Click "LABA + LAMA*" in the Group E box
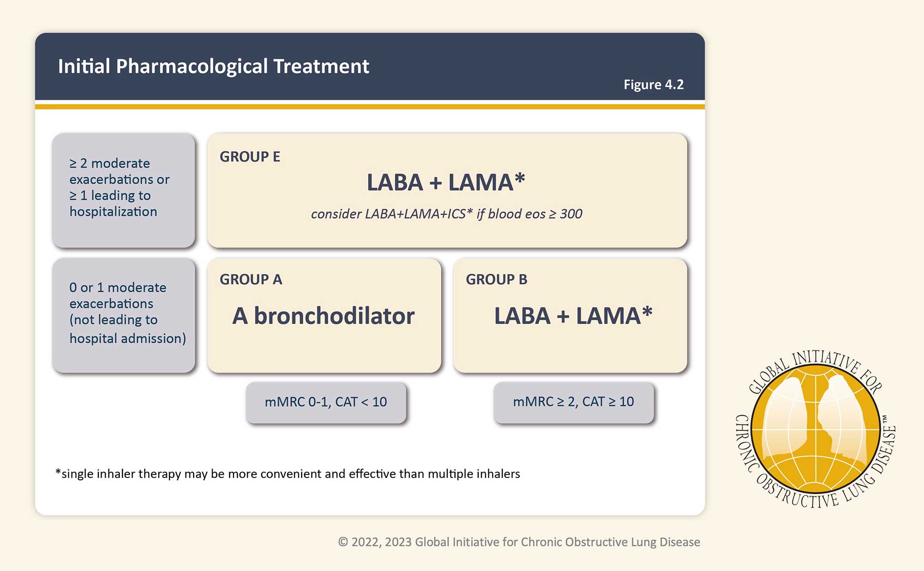This screenshot has height=571, width=924. pos(446,182)
